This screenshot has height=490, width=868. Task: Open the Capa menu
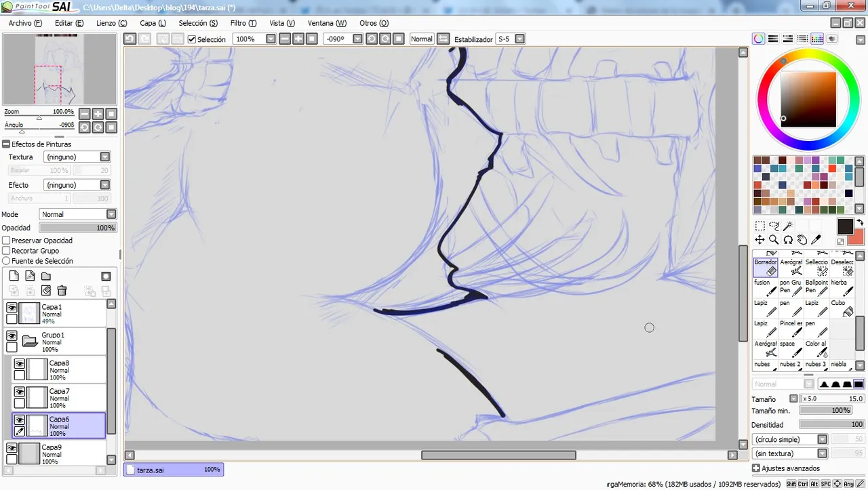click(x=153, y=23)
